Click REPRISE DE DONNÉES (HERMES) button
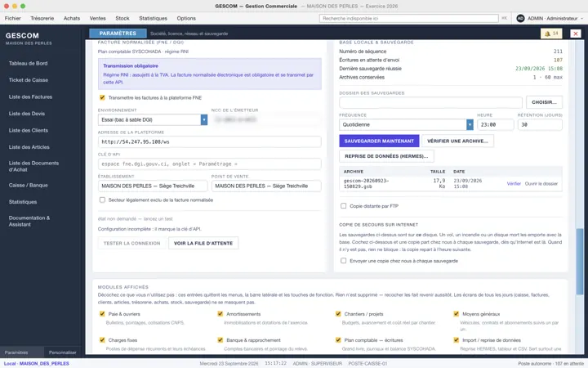The image size is (588, 368). [x=386, y=156]
